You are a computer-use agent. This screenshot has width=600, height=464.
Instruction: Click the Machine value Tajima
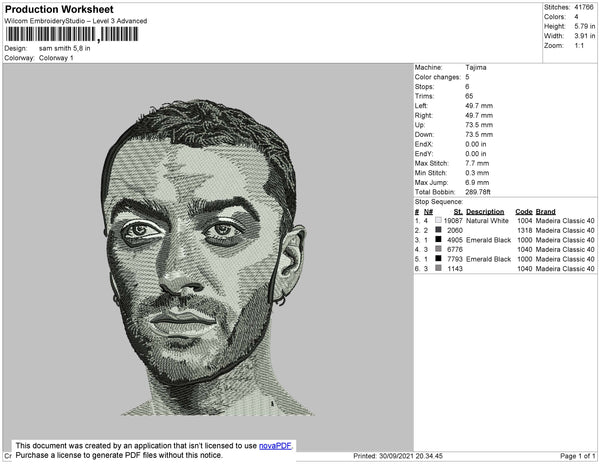[476, 67]
